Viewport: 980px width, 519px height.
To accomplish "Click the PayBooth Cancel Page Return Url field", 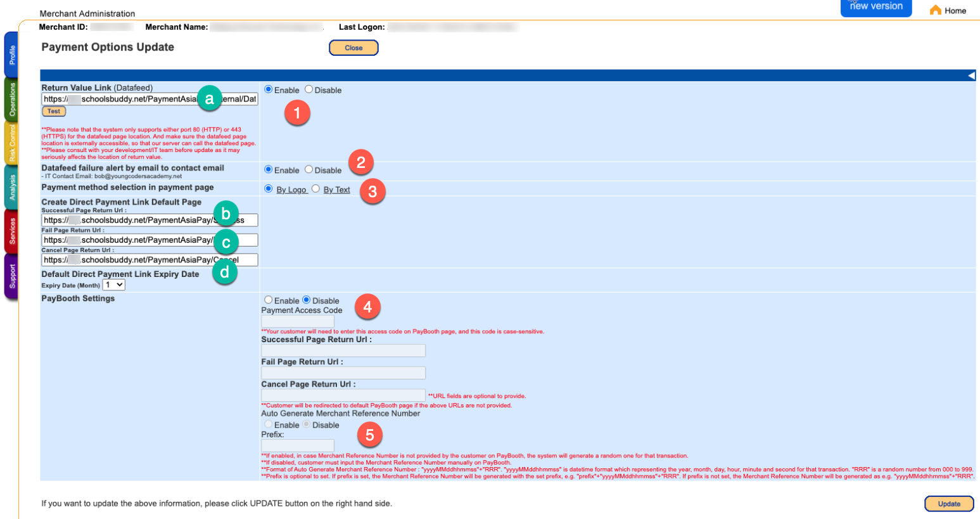I will (x=343, y=395).
